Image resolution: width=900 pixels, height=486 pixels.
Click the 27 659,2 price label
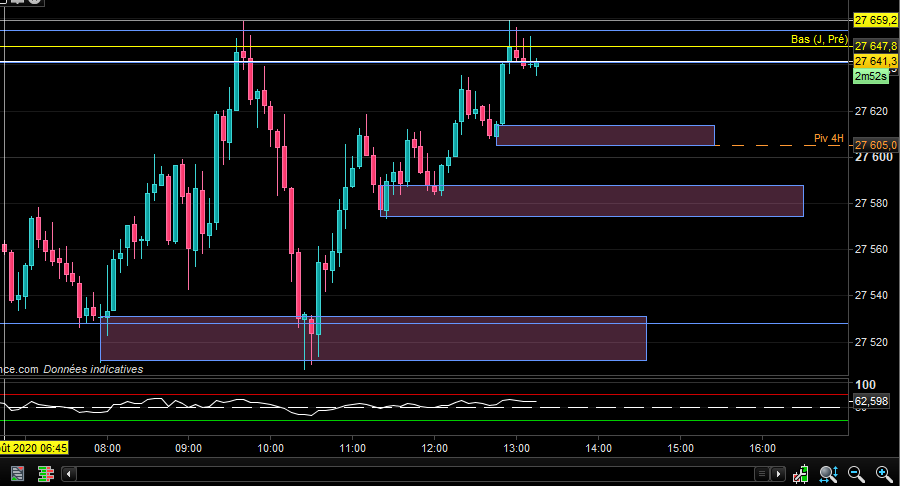point(875,20)
